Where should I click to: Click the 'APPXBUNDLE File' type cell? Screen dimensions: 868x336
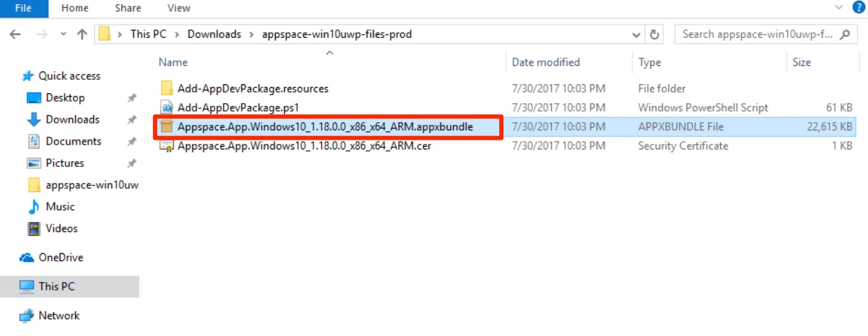681,127
